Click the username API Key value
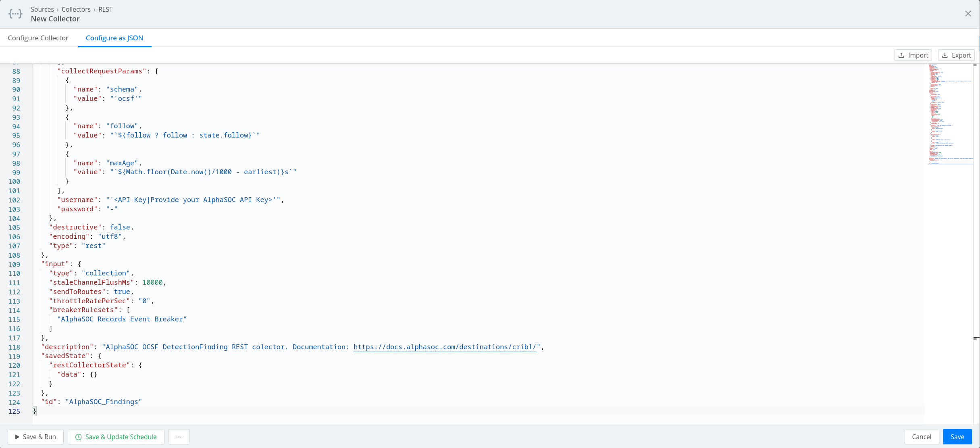 click(x=193, y=200)
